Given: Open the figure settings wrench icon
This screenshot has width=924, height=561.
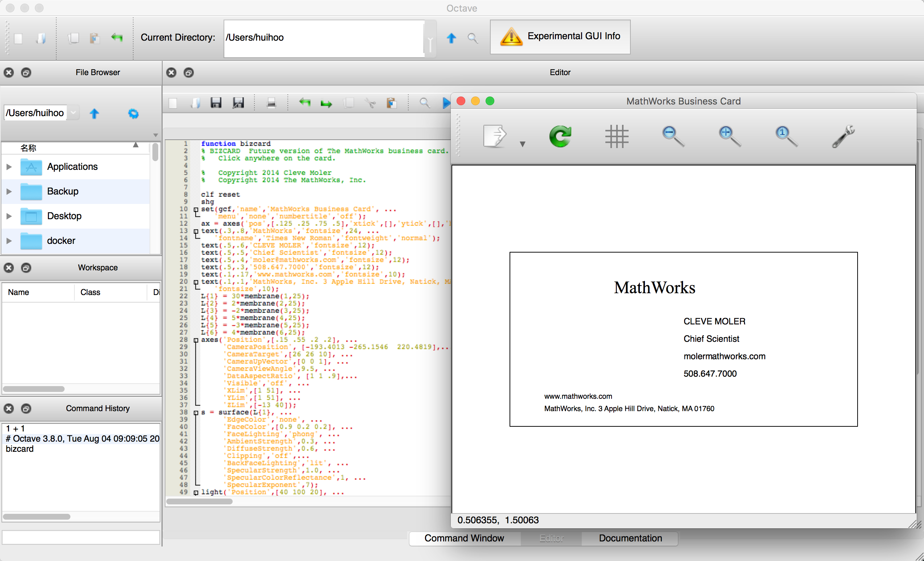Looking at the screenshot, I should click(x=843, y=136).
